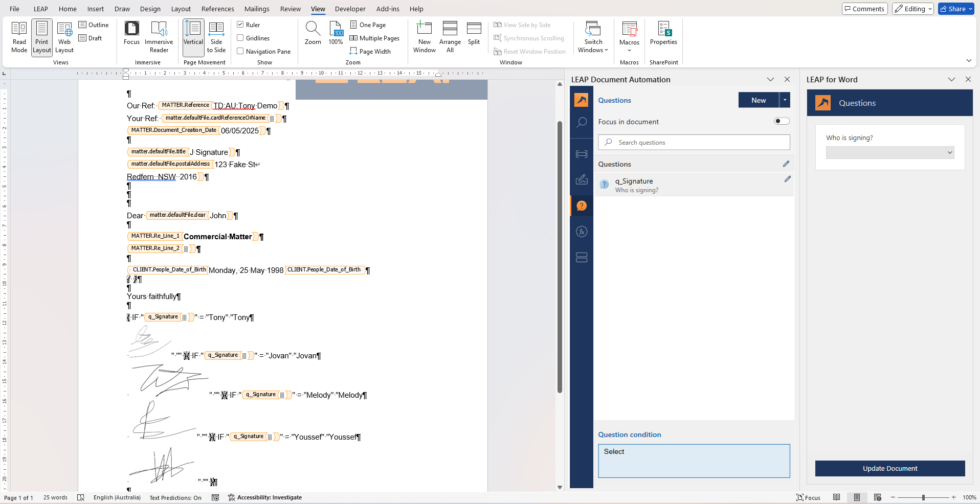The width and height of the screenshot is (980, 504).
Task: Open the search icon in LEAP sidebar
Action: 582,123
